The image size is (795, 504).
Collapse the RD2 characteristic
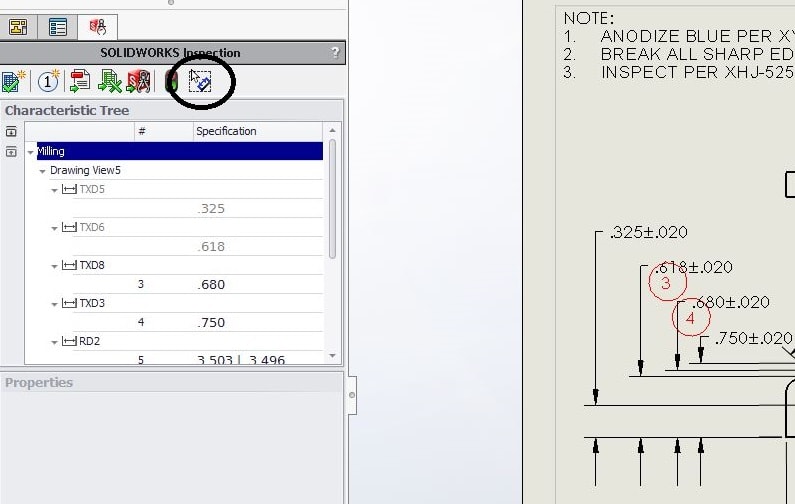tap(54, 343)
